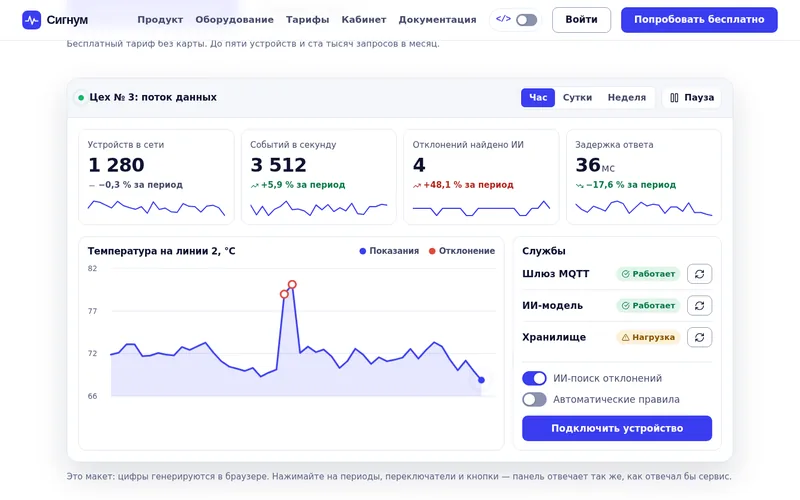Click the latest blue data point
Image resolution: width=800 pixels, height=500 pixels.
coord(481,380)
